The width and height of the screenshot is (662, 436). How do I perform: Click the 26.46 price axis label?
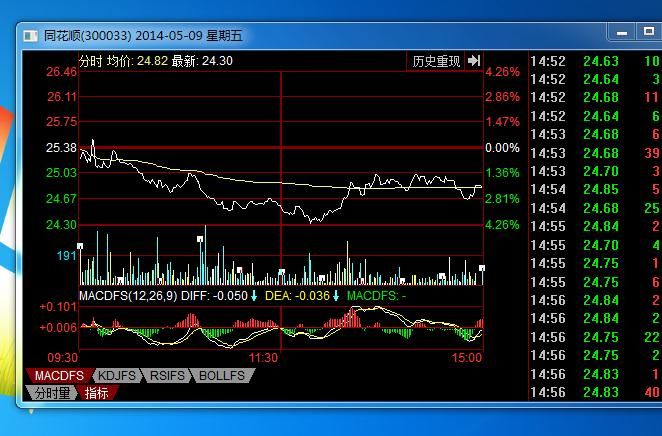pyautogui.click(x=62, y=72)
